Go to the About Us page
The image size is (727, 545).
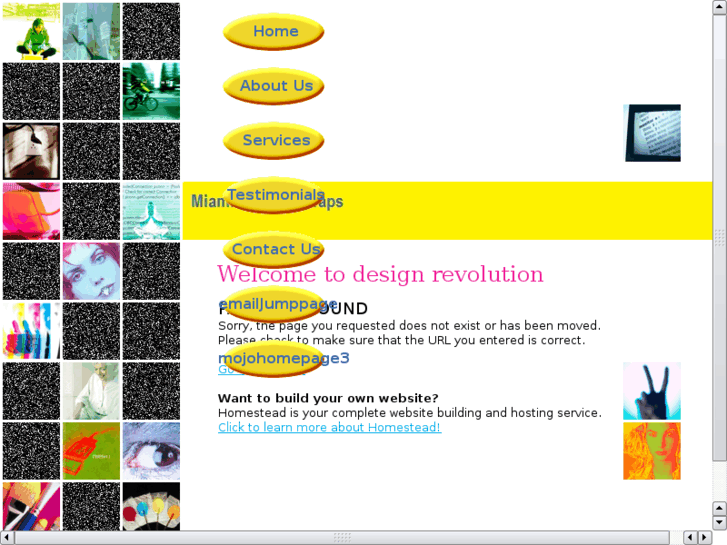tap(274, 86)
